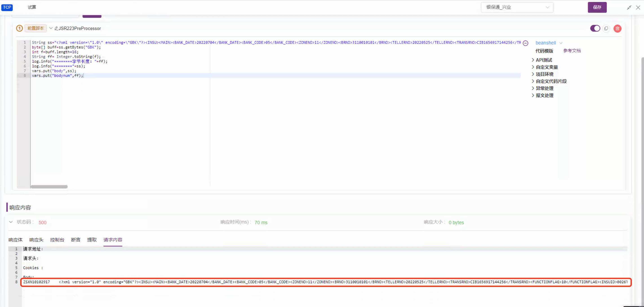Expand the 自定义代码片段 group
Screen dimensions: 644x307
point(549,81)
